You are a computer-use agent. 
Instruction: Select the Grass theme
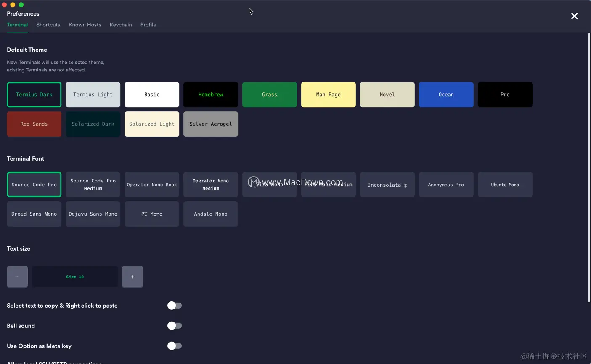coord(270,95)
